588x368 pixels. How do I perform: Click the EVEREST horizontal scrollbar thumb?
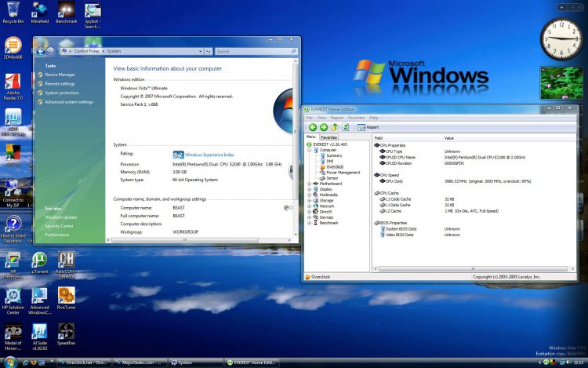[473, 269]
